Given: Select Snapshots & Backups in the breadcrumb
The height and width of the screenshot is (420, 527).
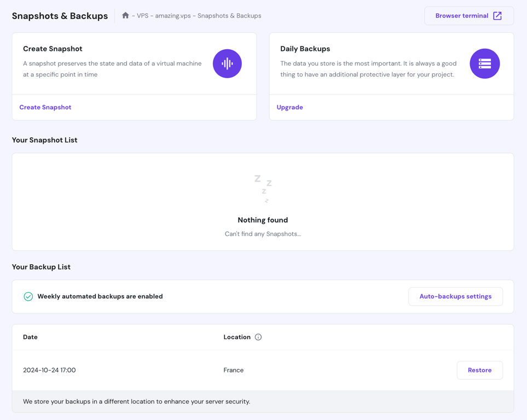Looking at the screenshot, I should pyautogui.click(x=229, y=16).
